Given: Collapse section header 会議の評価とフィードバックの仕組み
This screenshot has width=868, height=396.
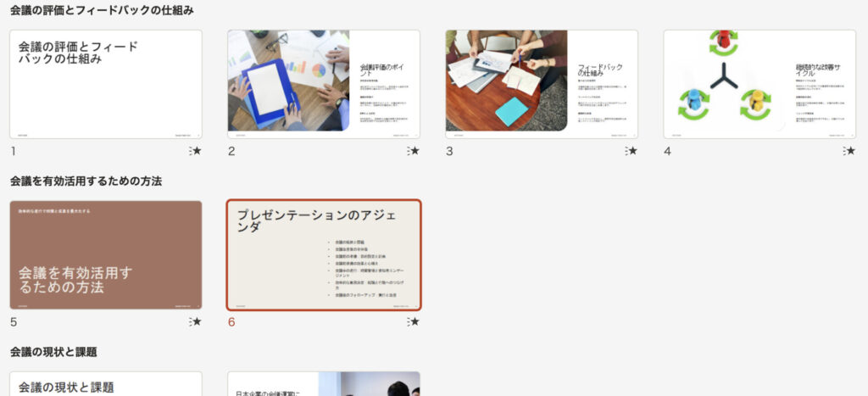Looking at the screenshot, I should [x=102, y=11].
